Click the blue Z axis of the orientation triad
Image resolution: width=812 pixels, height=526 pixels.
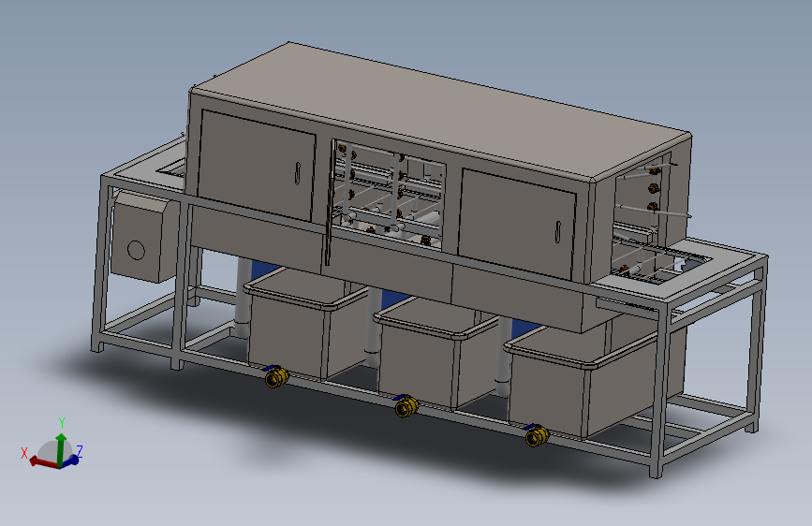pyautogui.click(x=71, y=460)
